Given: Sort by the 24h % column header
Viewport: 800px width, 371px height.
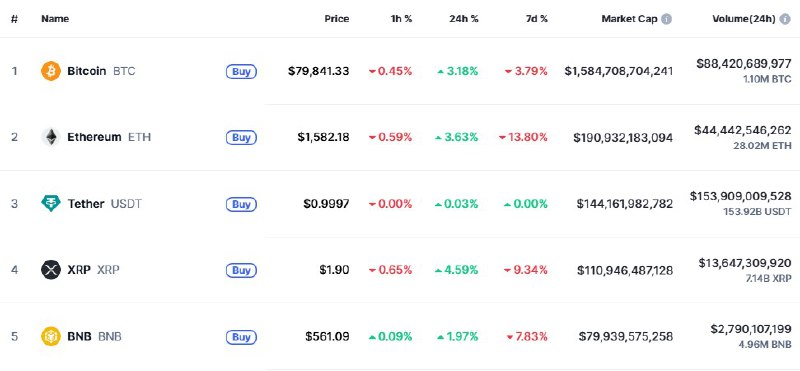Looking at the screenshot, I should click(x=464, y=19).
